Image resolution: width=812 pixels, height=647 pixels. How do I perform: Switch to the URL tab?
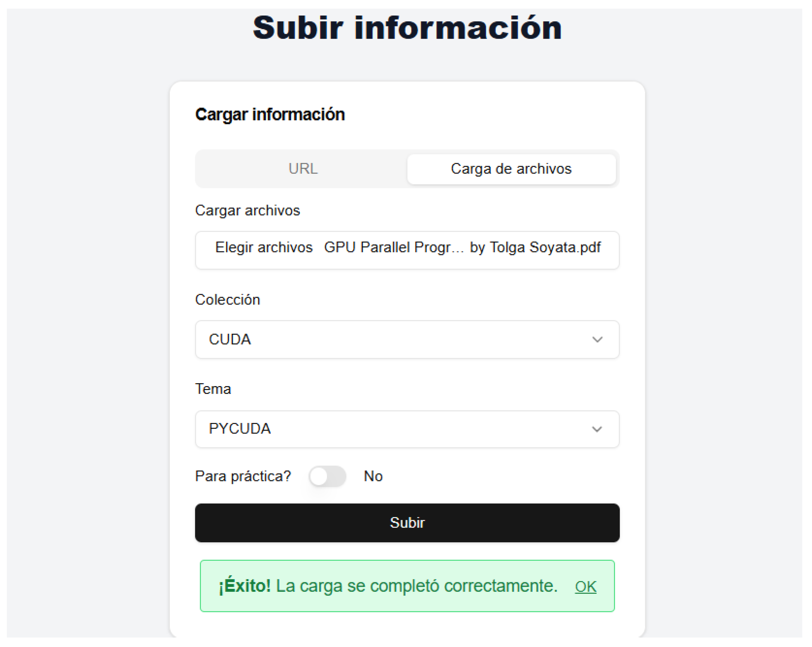303,169
